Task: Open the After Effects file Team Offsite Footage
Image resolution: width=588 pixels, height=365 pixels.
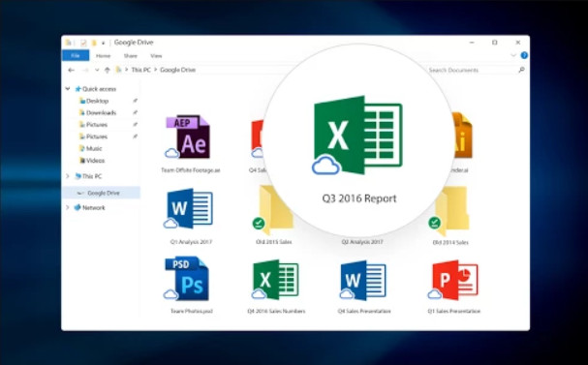Action: coord(188,137)
